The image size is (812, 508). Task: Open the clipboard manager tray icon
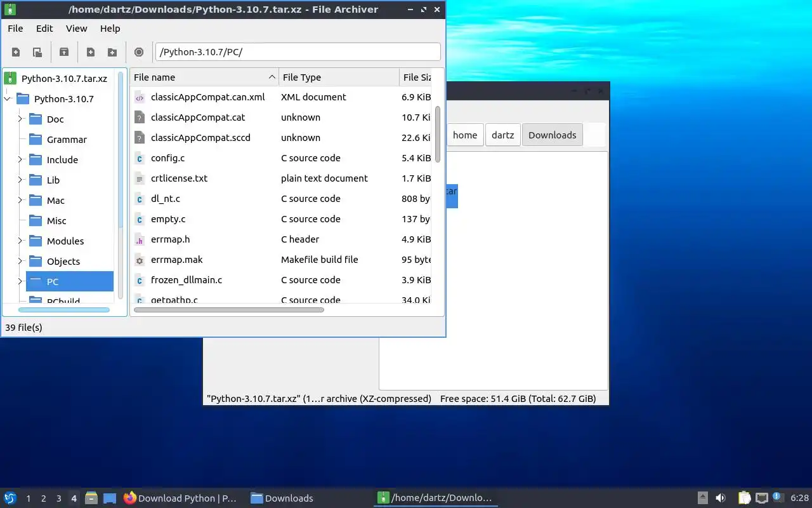pyautogui.click(x=745, y=498)
